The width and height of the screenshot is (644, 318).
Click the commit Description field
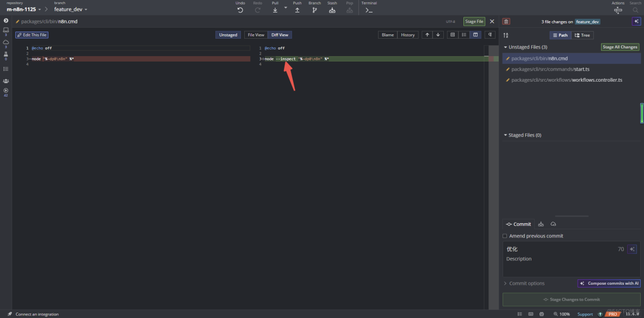tap(571, 265)
